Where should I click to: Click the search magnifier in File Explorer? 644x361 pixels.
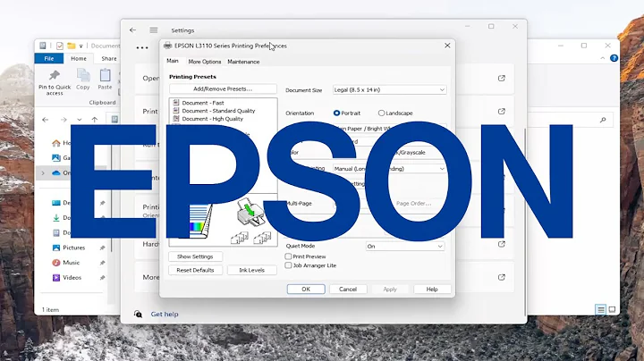pyautogui.click(x=603, y=120)
